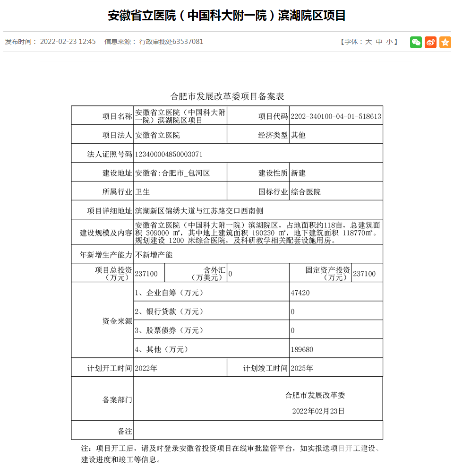Click the page title 安徽省立医院滨湖院区项目
Screen dimensions: 454x476
click(227, 16)
